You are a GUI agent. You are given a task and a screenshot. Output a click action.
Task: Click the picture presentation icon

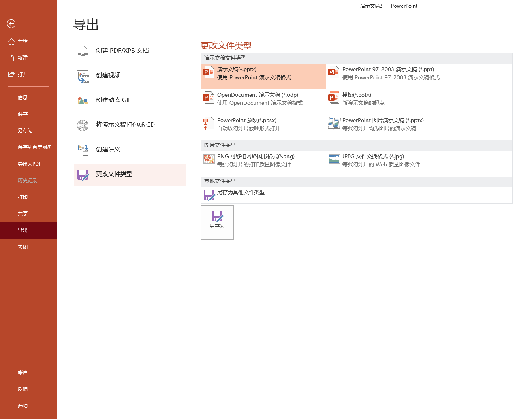(334, 123)
